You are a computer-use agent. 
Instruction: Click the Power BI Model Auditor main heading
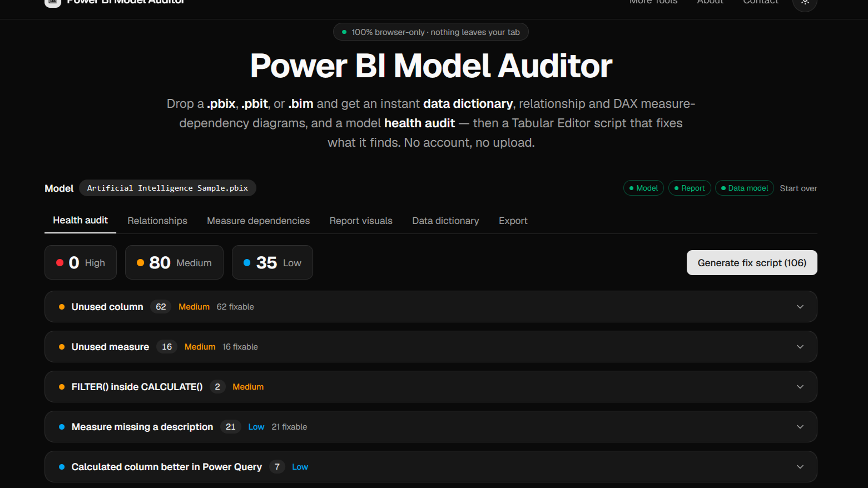(431, 66)
